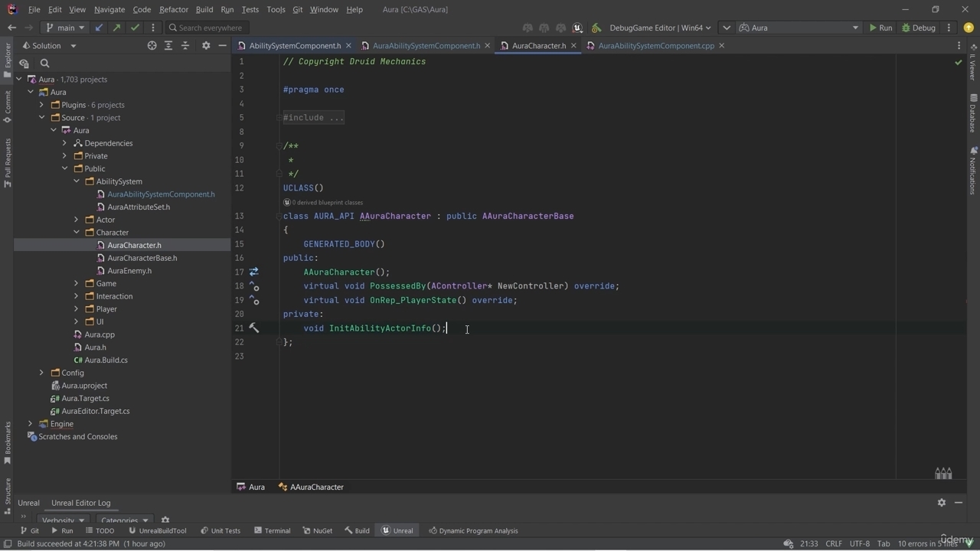Open the Refactor menu
The width and height of the screenshot is (980, 551).
[173, 9]
